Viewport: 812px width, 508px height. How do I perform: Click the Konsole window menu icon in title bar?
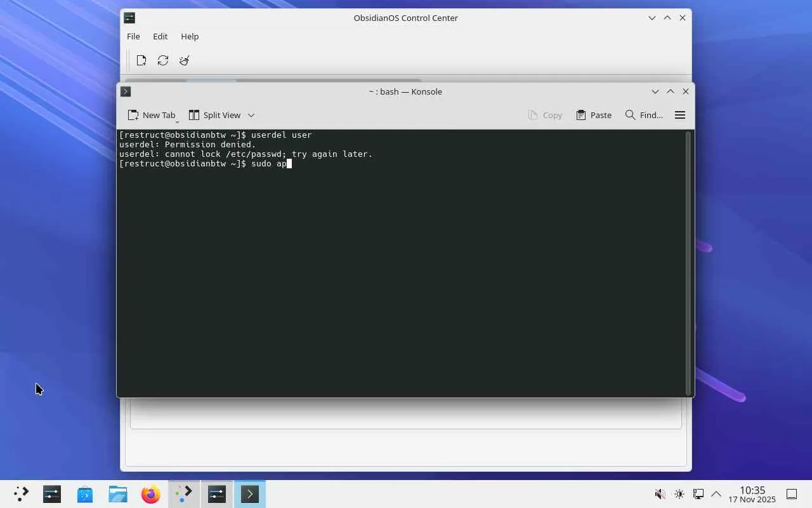pos(126,91)
